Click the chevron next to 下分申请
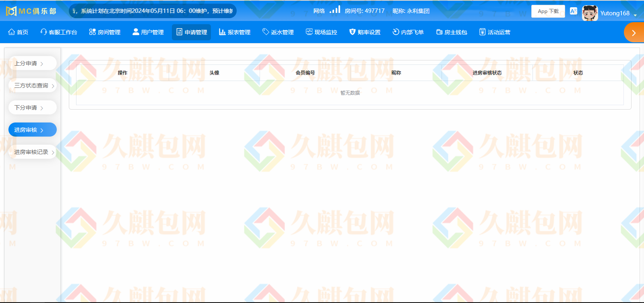 (41, 108)
